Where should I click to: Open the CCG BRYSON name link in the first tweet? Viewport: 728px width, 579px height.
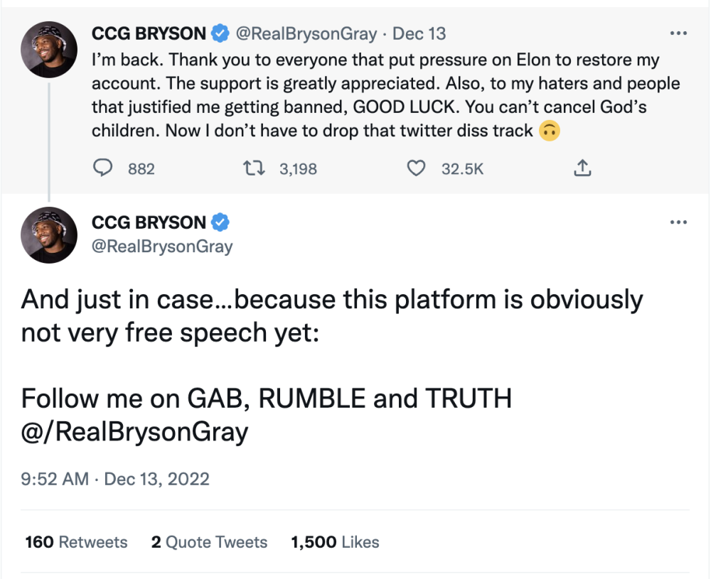tap(149, 33)
